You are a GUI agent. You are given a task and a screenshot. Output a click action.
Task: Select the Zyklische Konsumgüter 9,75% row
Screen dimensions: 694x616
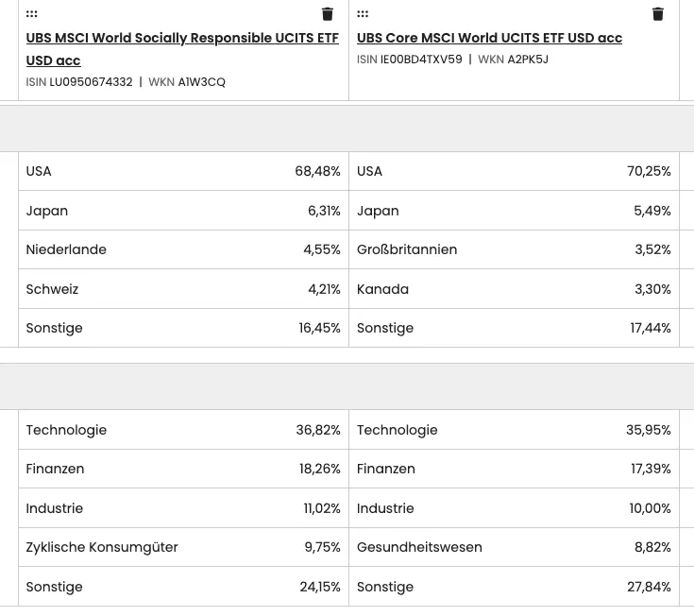point(183,547)
